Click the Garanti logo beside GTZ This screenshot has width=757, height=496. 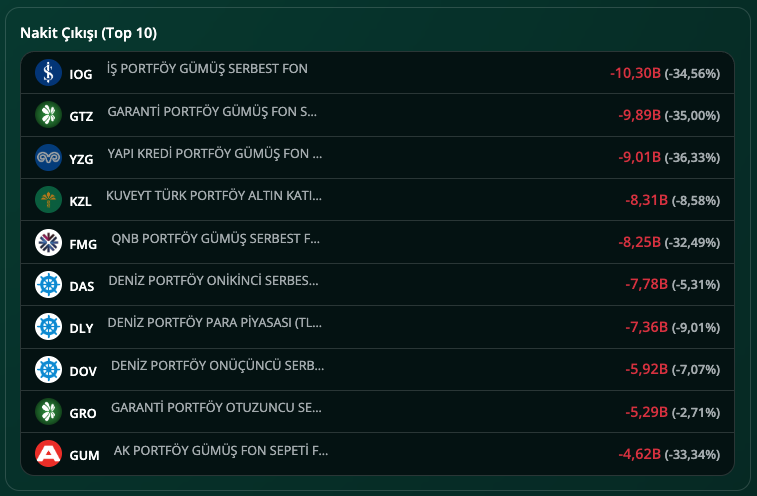click(x=48, y=114)
